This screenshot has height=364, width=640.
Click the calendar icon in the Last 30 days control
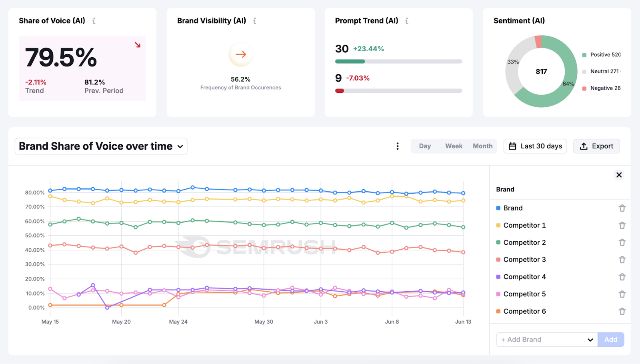512,146
